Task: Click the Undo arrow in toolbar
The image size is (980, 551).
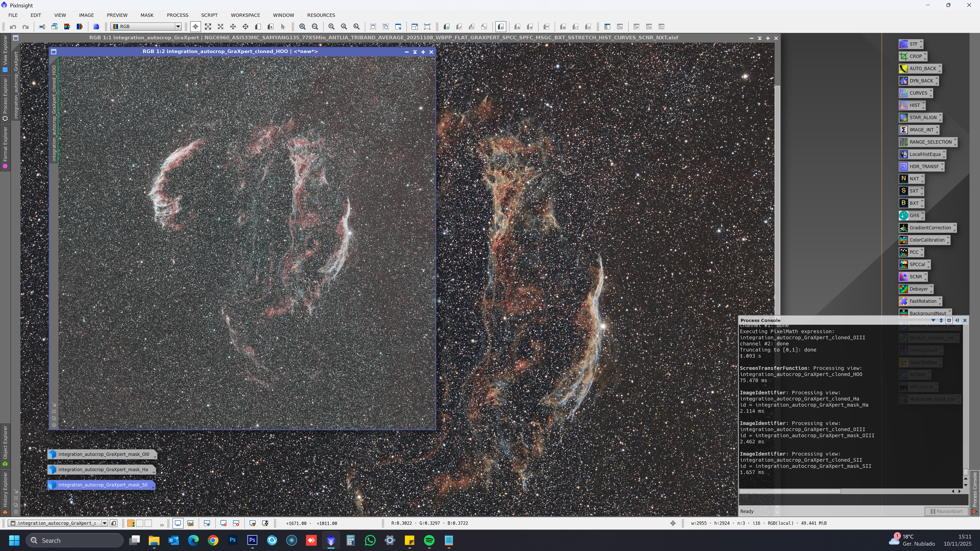Action: click(13, 27)
